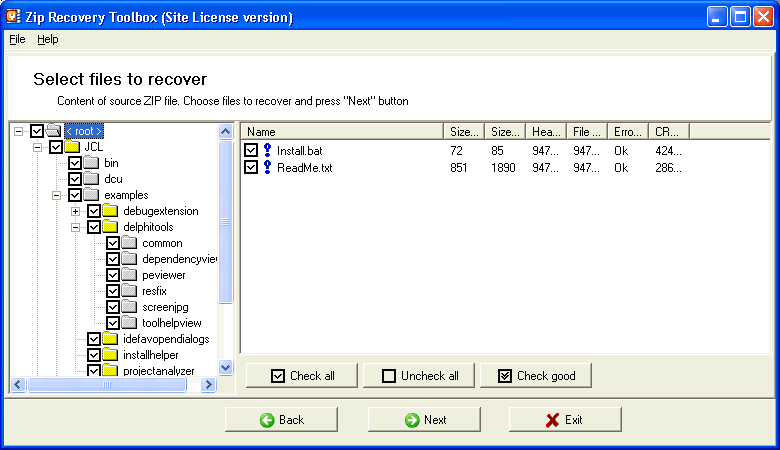Click the screenjpg folder icon

129,307
